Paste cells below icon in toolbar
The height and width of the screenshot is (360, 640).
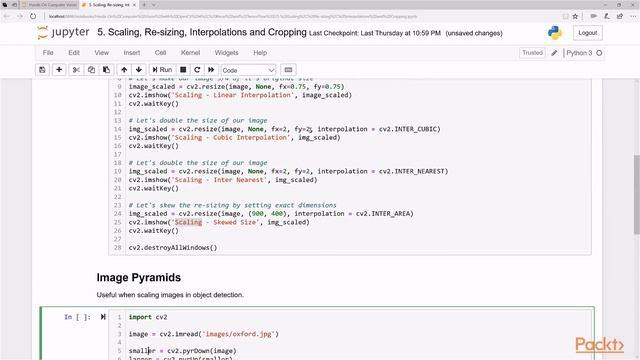click(107, 70)
